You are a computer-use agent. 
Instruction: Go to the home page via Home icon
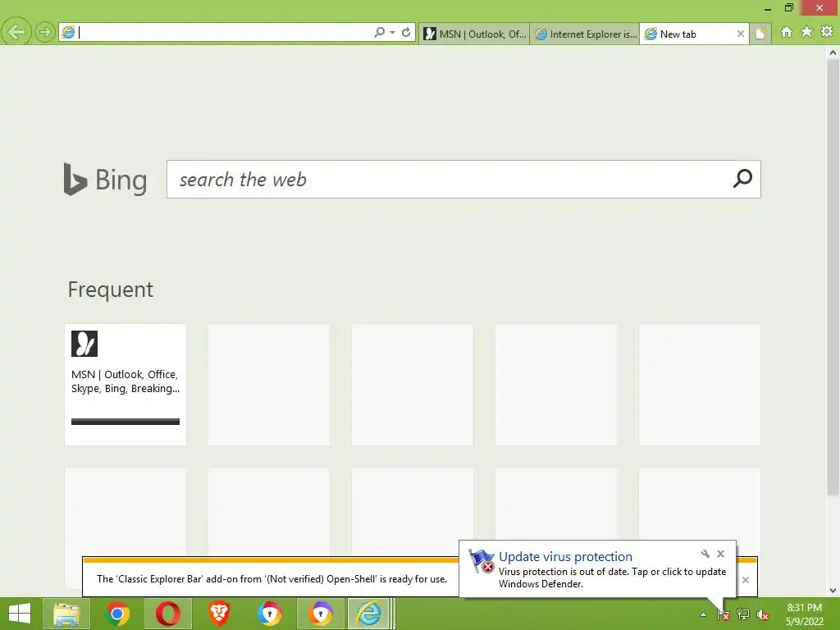[x=787, y=32]
